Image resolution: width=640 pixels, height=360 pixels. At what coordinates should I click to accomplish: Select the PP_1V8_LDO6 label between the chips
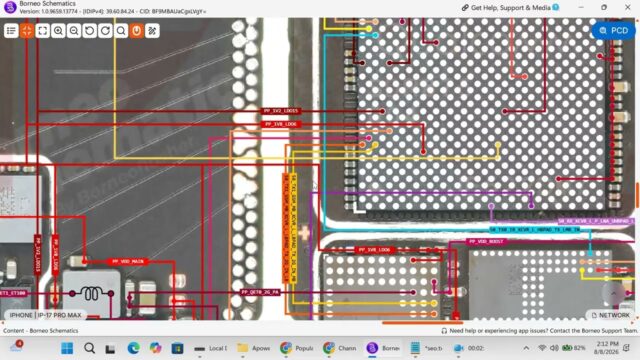374,249
